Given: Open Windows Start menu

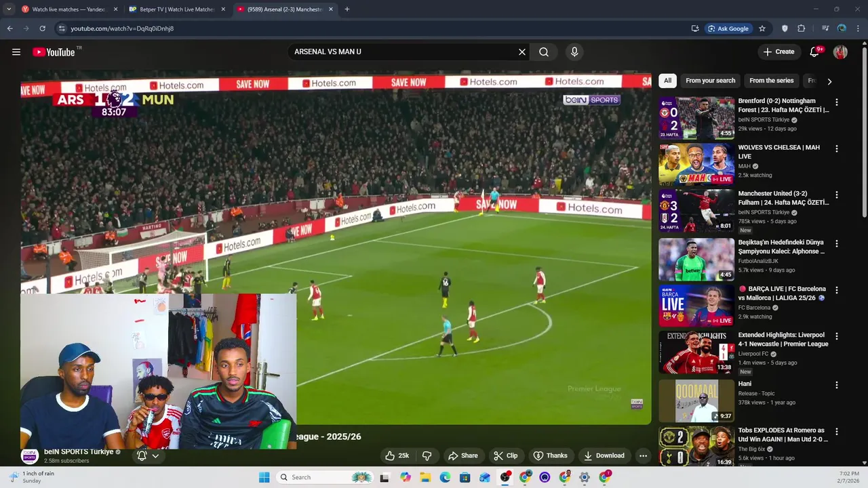Looking at the screenshot, I should 264,477.
